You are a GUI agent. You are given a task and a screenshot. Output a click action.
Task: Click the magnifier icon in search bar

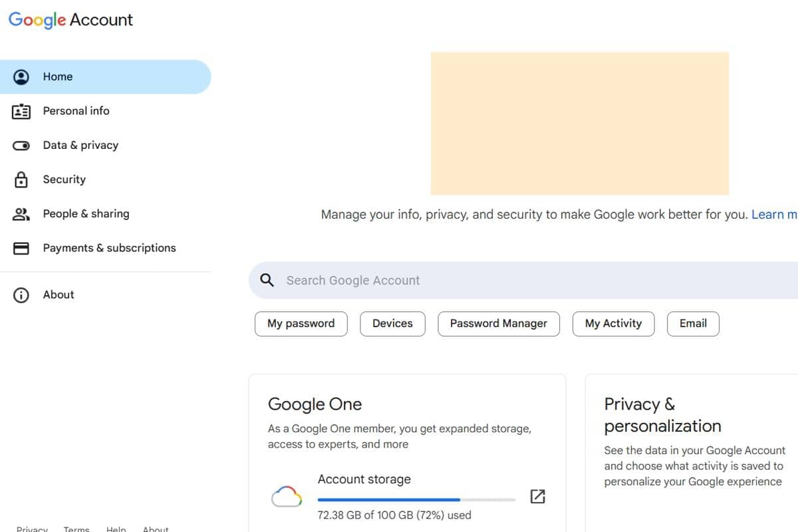coord(267,280)
